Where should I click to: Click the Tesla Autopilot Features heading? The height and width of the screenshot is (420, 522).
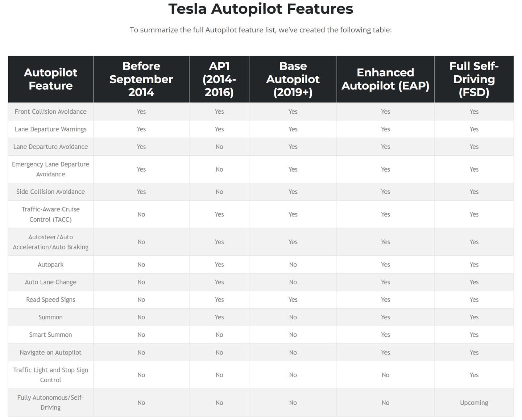click(x=261, y=9)
